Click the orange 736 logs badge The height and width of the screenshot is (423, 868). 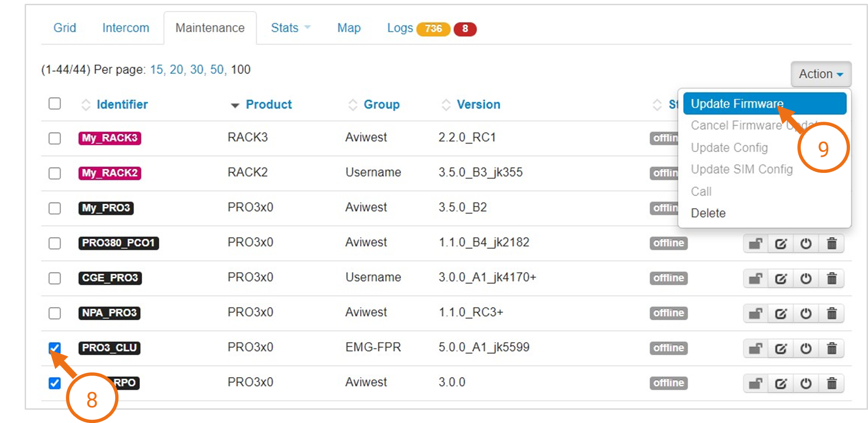pyautogui.click(x=433, y=29)
